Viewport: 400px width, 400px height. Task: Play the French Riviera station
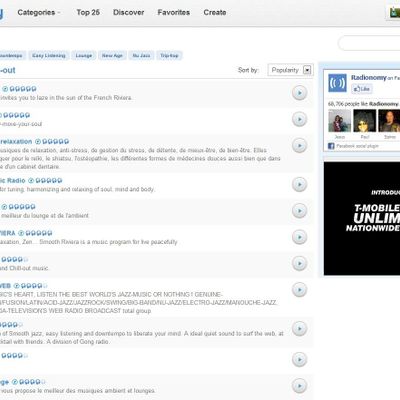(x=299, y=93)
